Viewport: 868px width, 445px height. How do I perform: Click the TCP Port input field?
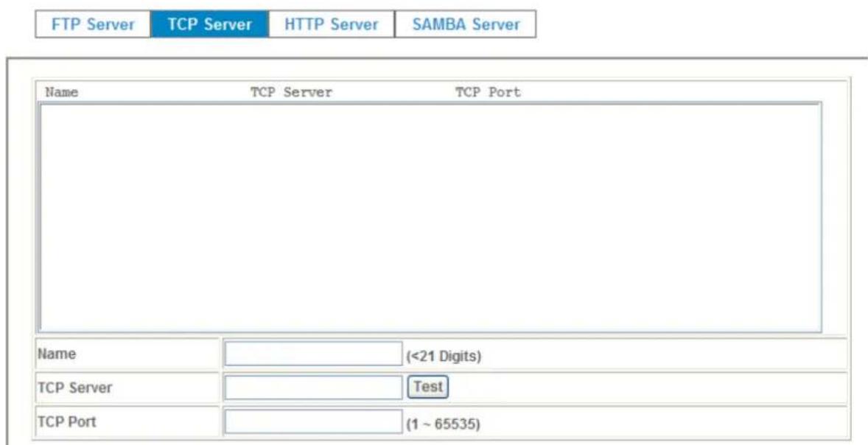[313, 421]
